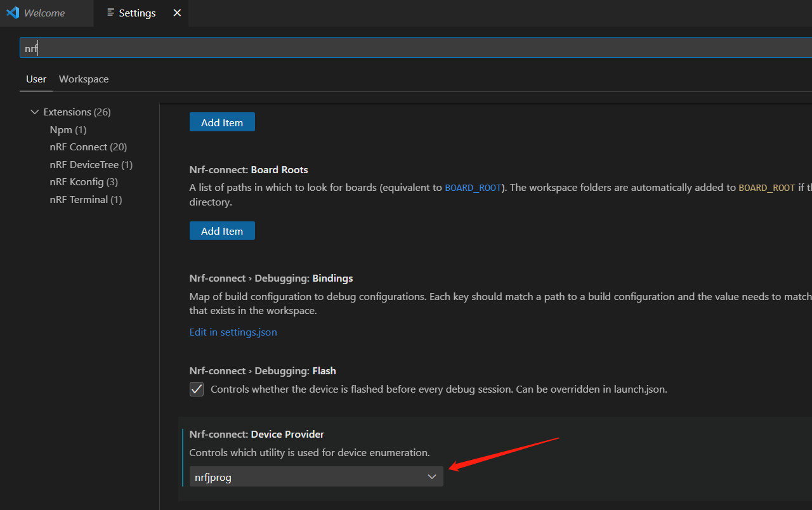Click the Device Provider description text
This screenshot has height=510, width=812.
(310, 453)
